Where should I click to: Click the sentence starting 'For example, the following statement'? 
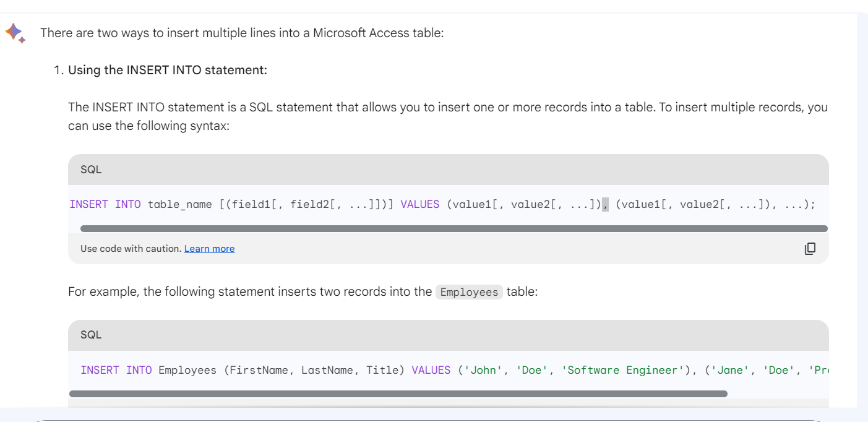coord(303,291)
